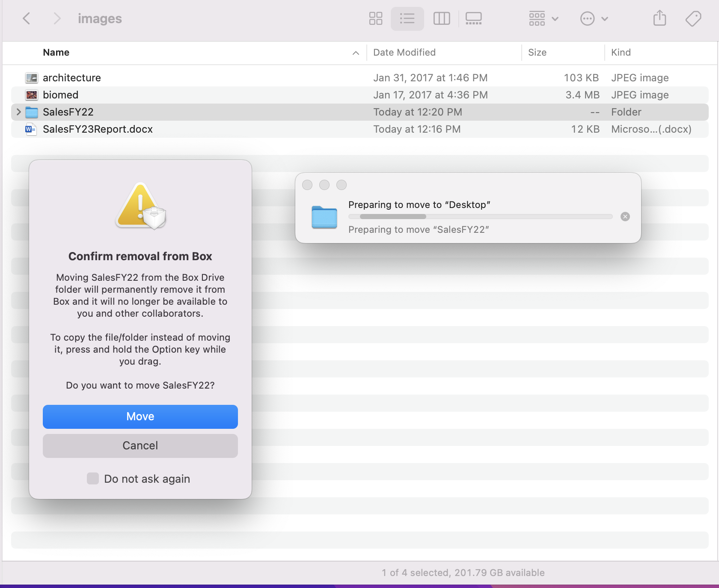
Task: Switch to icon grid view
Action: click(x=375, y=18)
